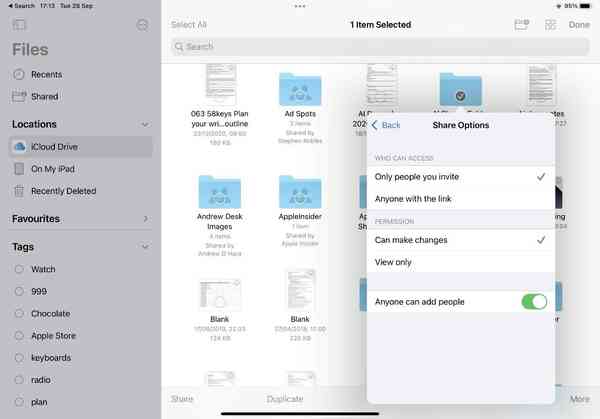Switch view with the grid icon

click(x=550, y=24)
